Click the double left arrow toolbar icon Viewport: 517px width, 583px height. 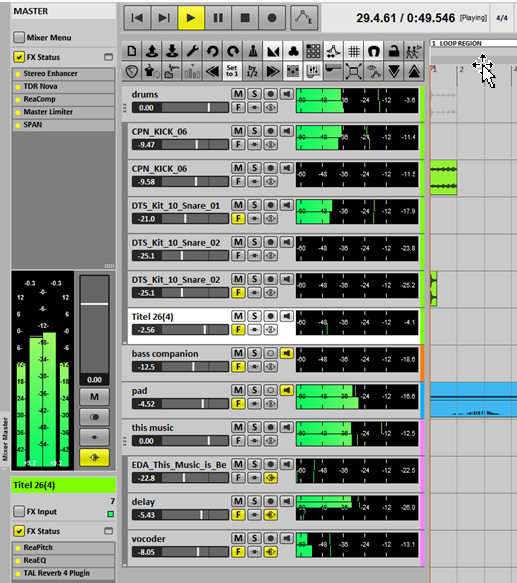(213, 71)
